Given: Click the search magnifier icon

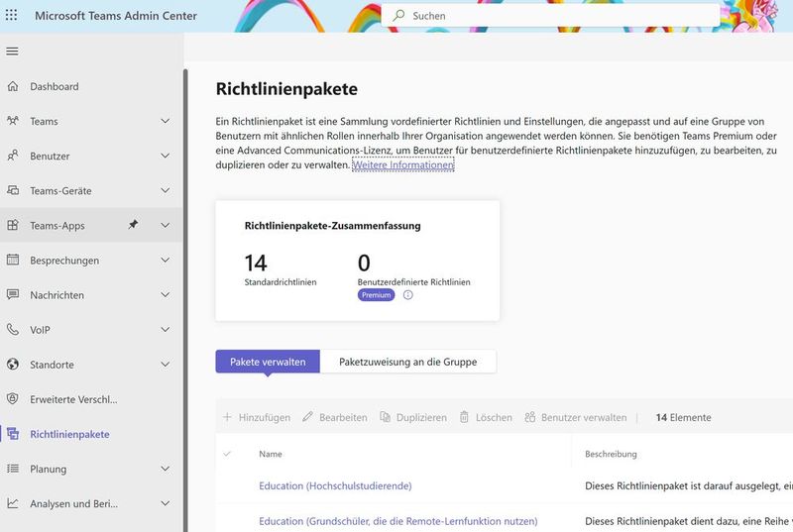Looking at the screenshot, I should (399, 15).
